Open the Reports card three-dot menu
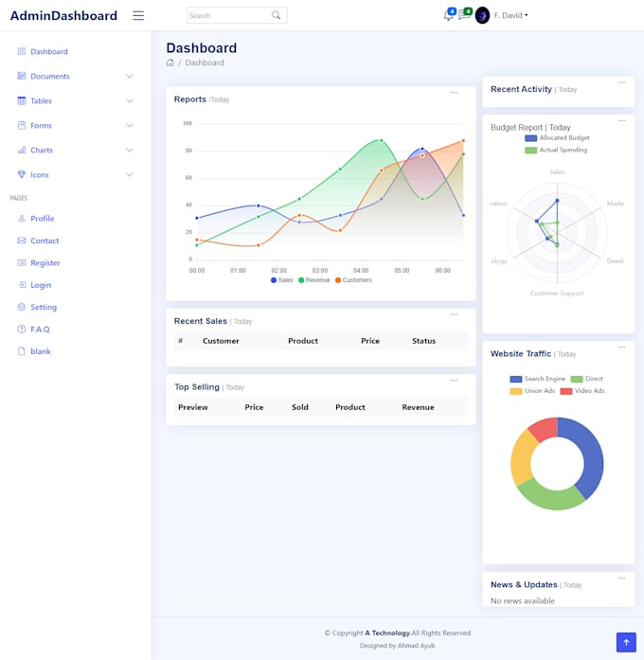 [x=454, y=93]
